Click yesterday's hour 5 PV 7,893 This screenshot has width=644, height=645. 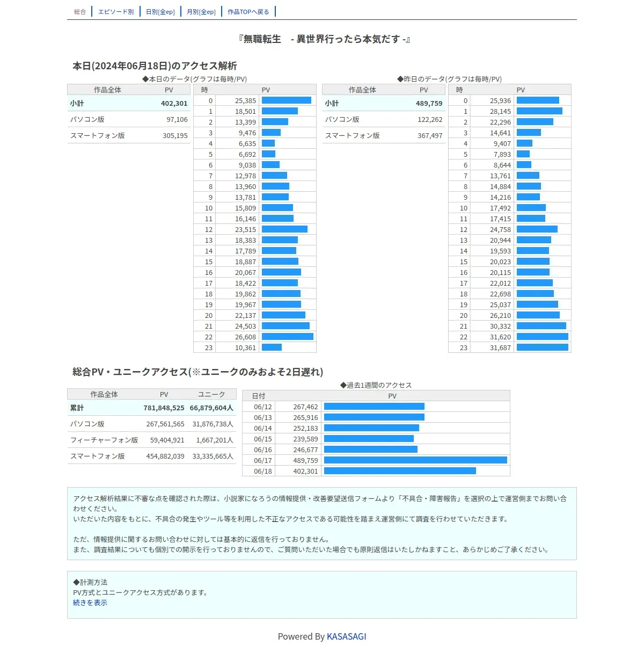coord(502,154)
